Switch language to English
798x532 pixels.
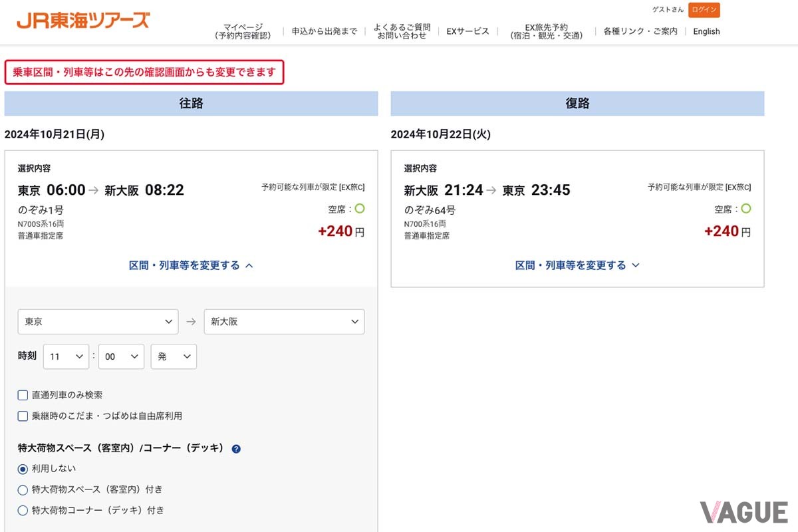click(x=706, y=31)
